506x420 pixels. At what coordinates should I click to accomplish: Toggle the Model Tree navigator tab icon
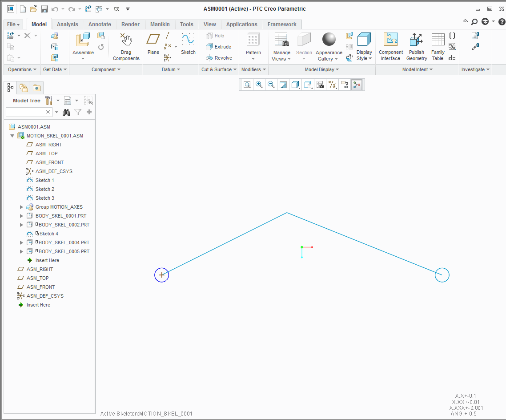tap(10, 88)
